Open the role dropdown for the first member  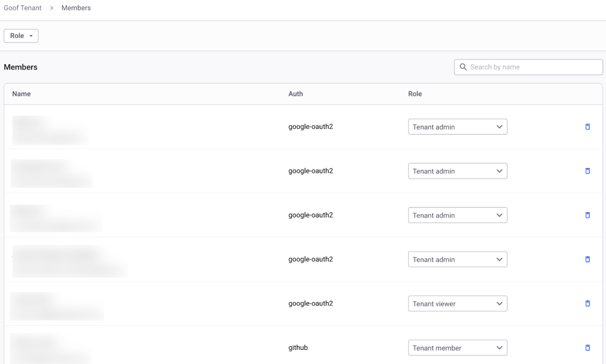[x=457, y=127]
